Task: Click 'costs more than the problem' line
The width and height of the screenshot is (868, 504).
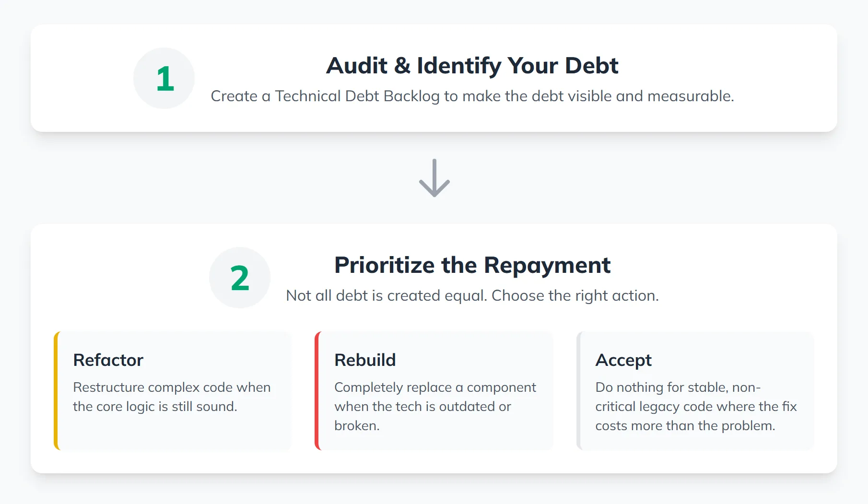Action: point(685,426)
